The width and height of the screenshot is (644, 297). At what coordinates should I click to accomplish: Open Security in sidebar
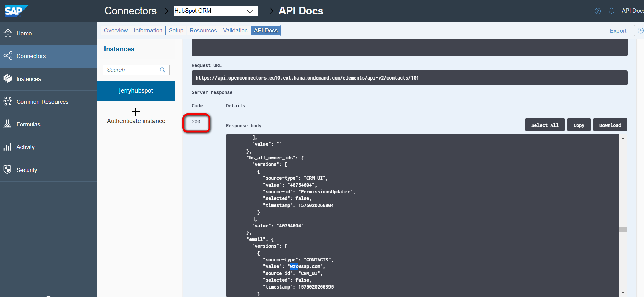[27, 170]
